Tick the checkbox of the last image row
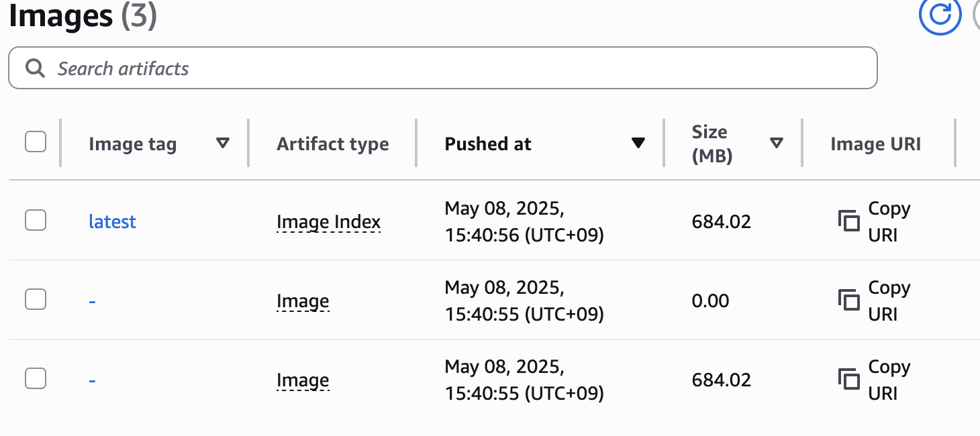The image size is (980, 436). (x=36, y=378)
